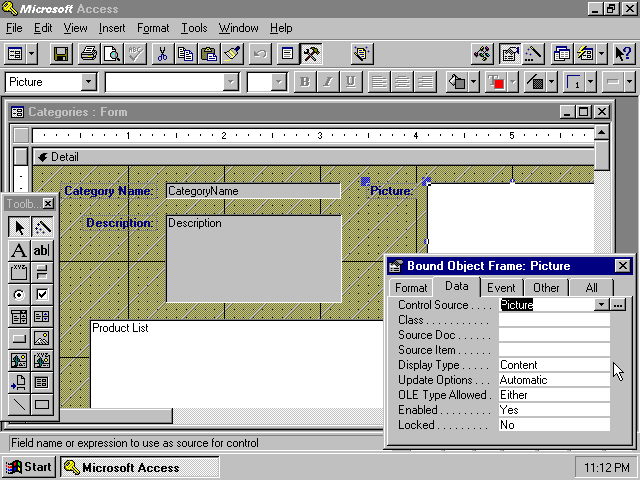Click the New Object icon
The height and width of the screenshot is (480, 640).
click(585, 54)
